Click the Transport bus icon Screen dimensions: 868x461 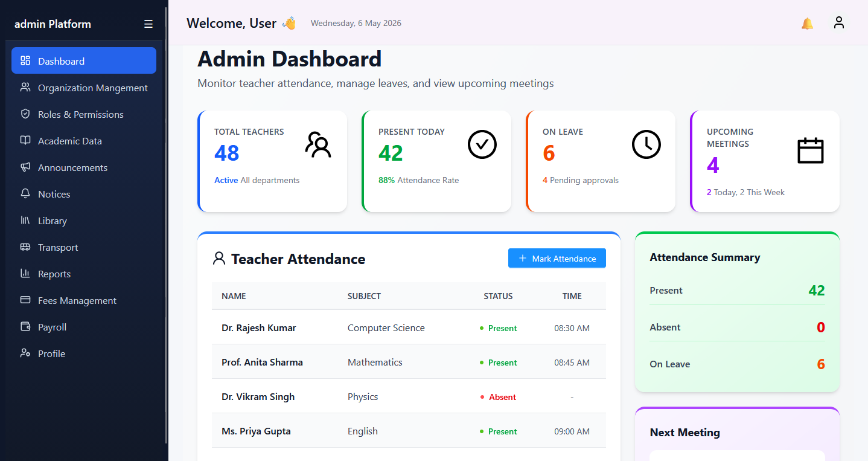[25, 247]
